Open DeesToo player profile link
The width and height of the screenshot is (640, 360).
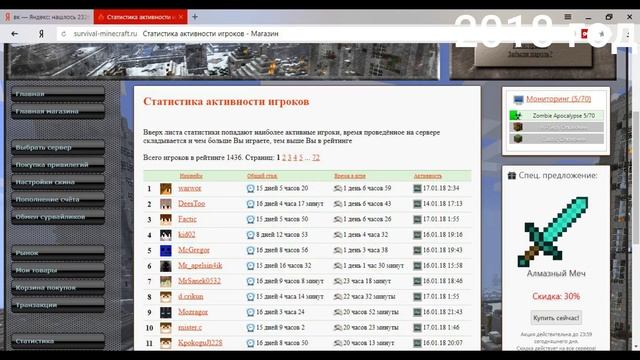[x=191, y=204]
